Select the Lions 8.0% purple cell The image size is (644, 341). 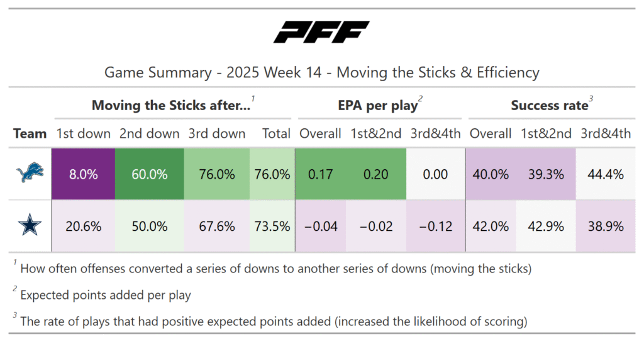84,174
